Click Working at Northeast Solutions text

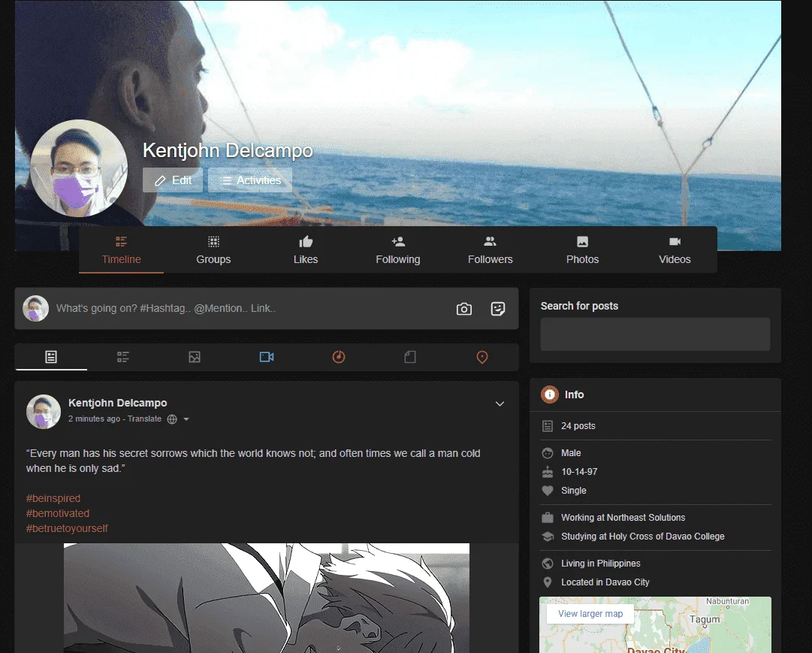(x=623, y=518)
